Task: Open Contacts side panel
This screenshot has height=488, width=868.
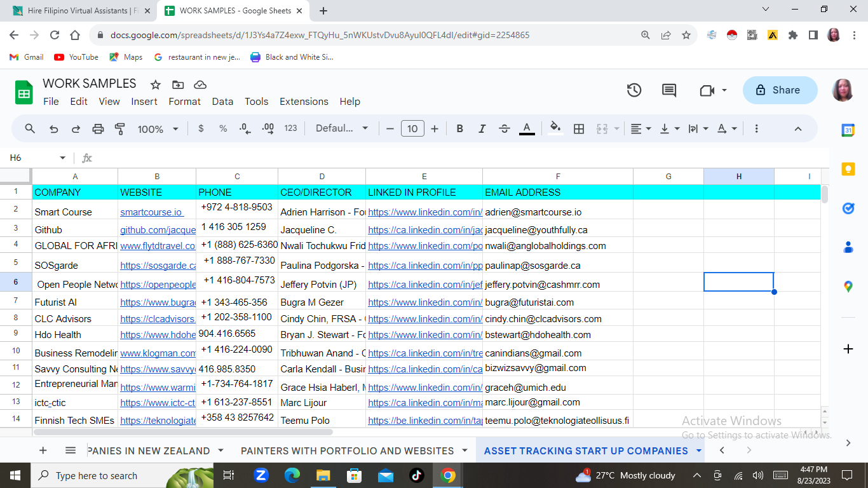Action: coord(848,248)
